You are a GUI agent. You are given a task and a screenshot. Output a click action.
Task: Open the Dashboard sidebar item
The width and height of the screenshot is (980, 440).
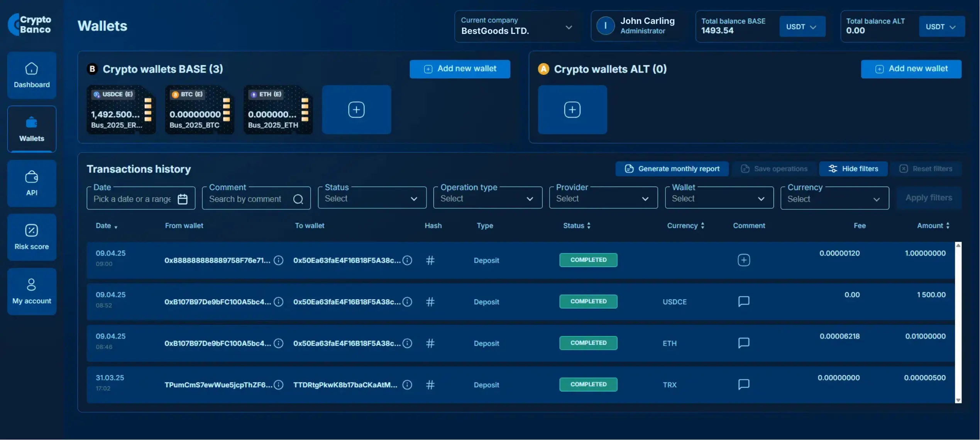coord(32,75)
